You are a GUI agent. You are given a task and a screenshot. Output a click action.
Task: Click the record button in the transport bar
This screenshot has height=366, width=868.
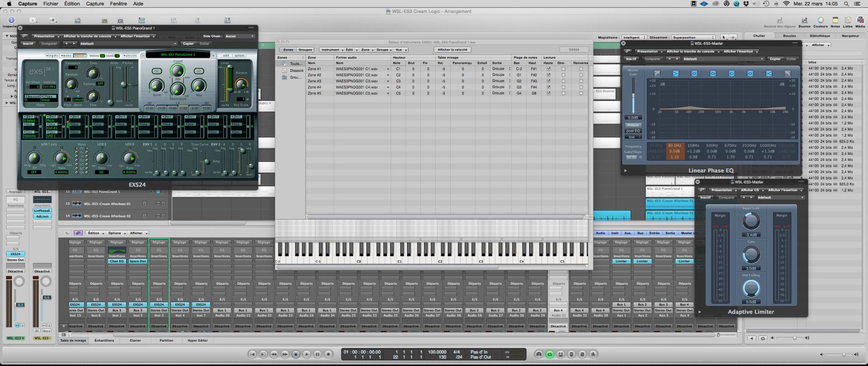pyautogui.click(x=329, y=355)
